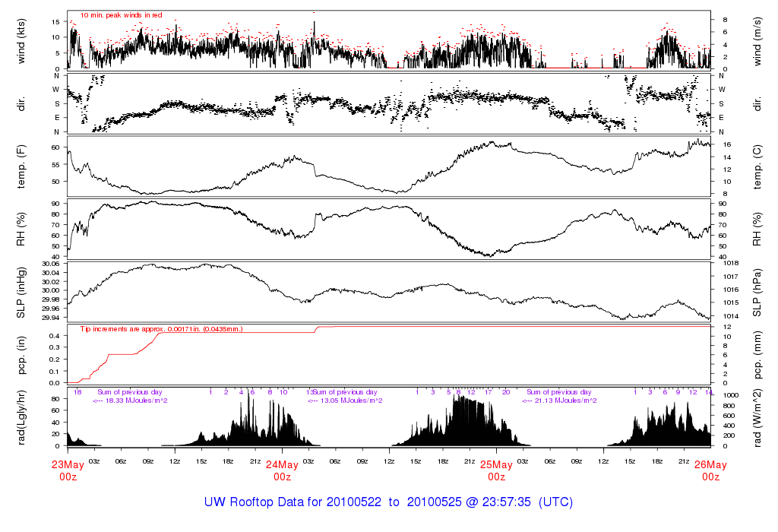Select the '18.33 MJoules/m^2' daily sum

point(136,401)
